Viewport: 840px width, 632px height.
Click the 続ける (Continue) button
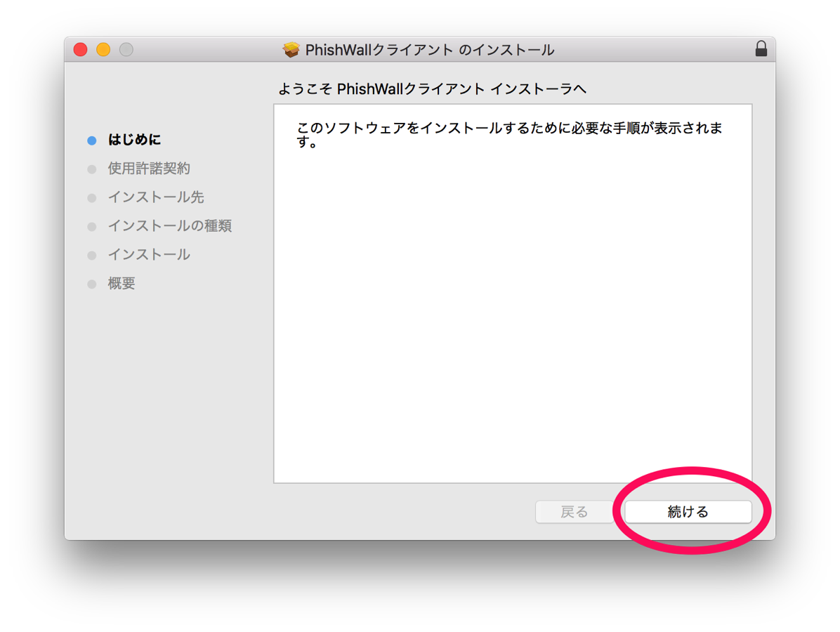pos(688,512)
